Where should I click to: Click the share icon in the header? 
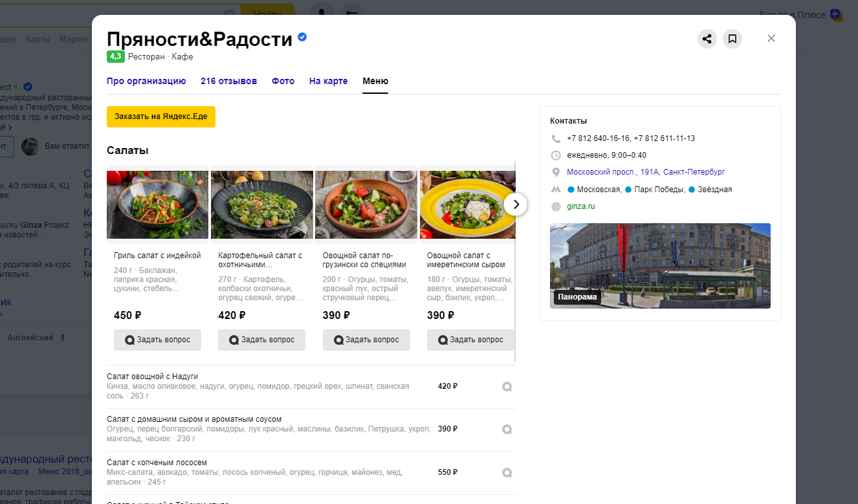(707, 39)
